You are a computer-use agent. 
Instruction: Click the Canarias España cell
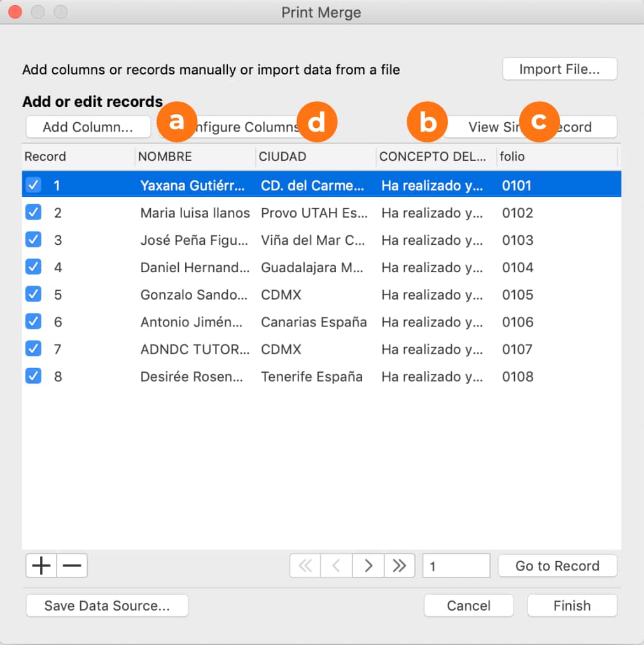point(314,322)
